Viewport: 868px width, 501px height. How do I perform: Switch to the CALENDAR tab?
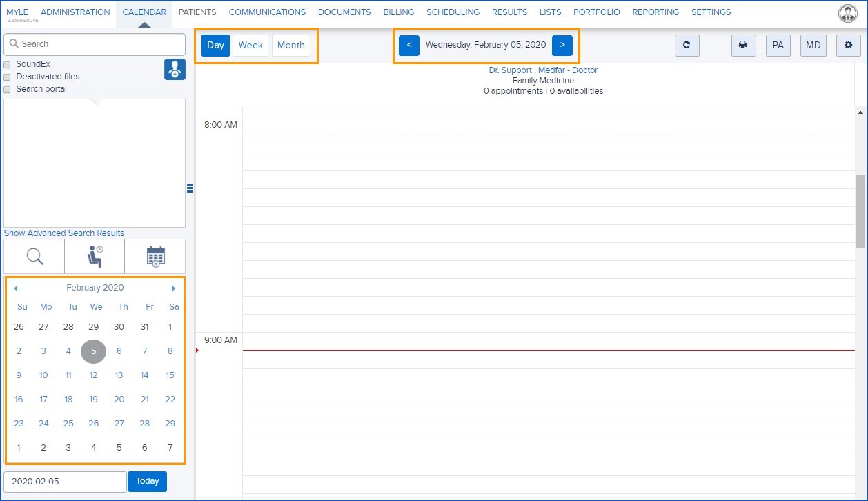click(144, 12)
